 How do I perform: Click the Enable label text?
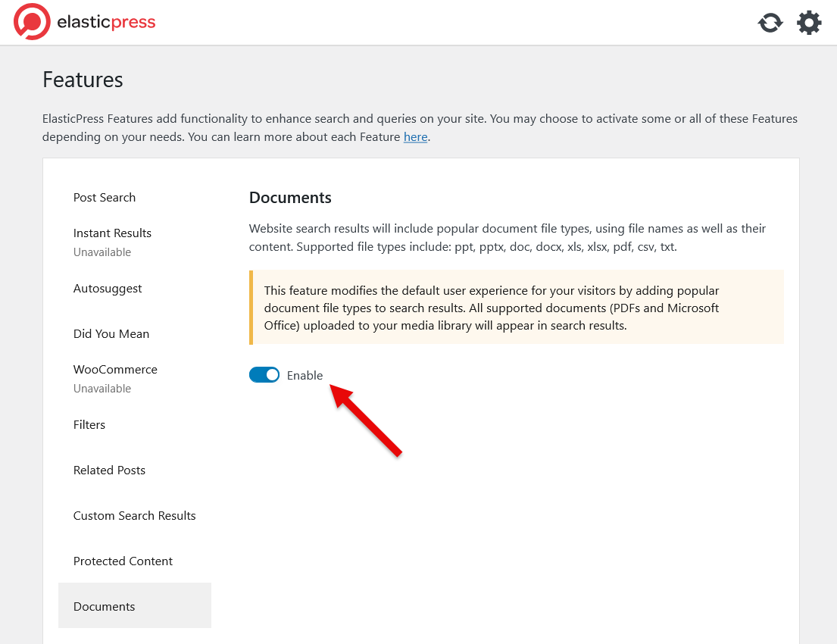tap(305, 375)
